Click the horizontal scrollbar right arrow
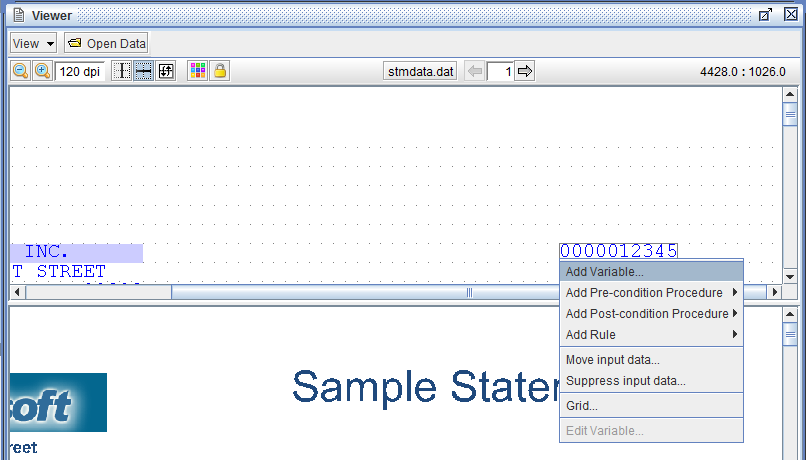 [774, 292]
